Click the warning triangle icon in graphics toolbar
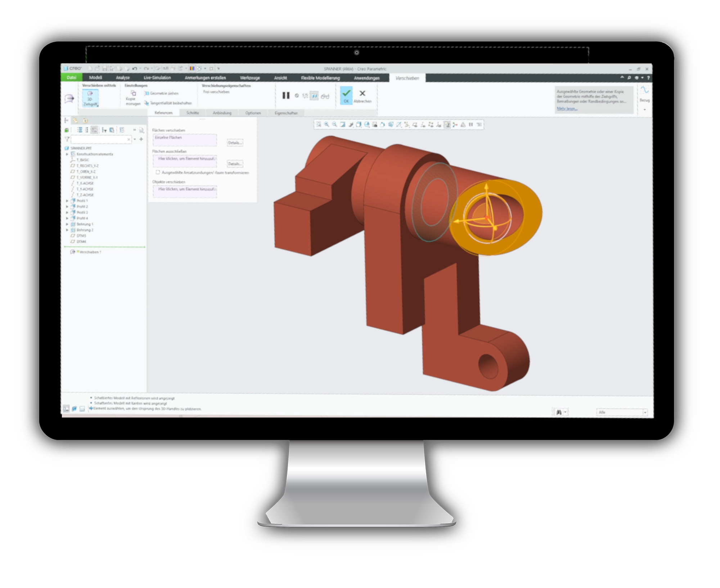The width and height of the screenshot is (720, 588). pos(463,125)
